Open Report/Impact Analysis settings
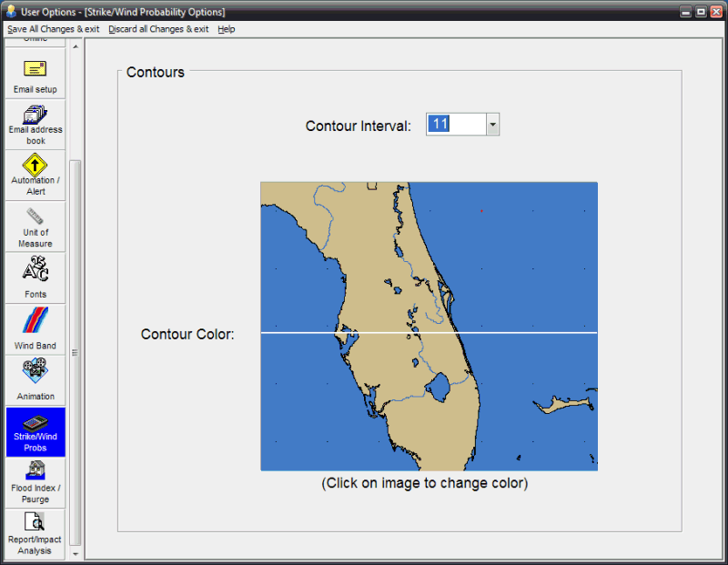Image resolution: width=728 pixels, height=565 pixels. (35, 534)
